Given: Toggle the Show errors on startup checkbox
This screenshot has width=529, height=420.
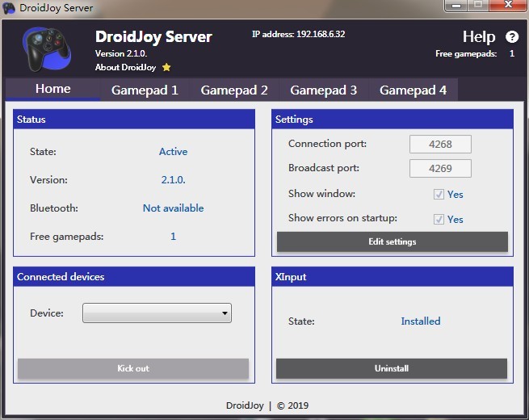Looking at the screenshot, I should click(x=439, y=219).
